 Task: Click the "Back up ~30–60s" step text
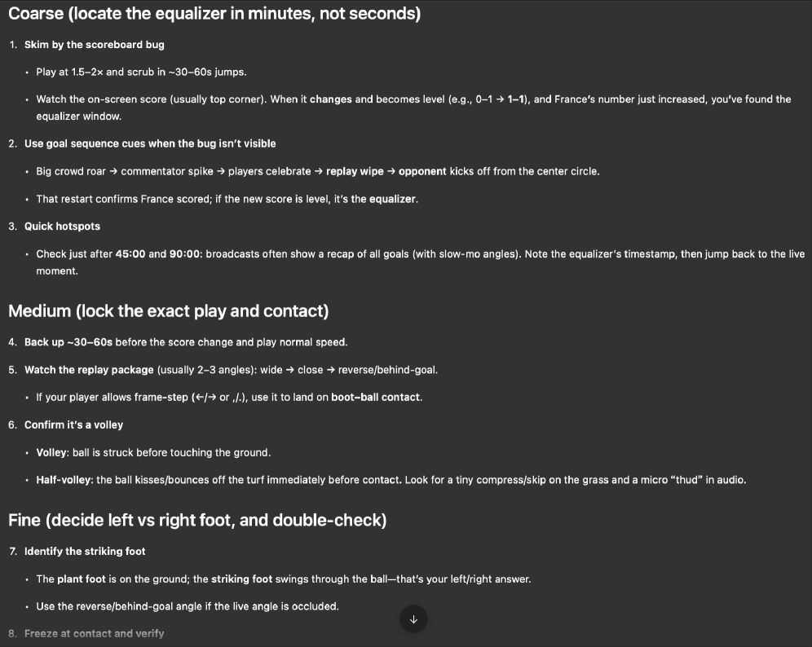click(x=186, y=342)
